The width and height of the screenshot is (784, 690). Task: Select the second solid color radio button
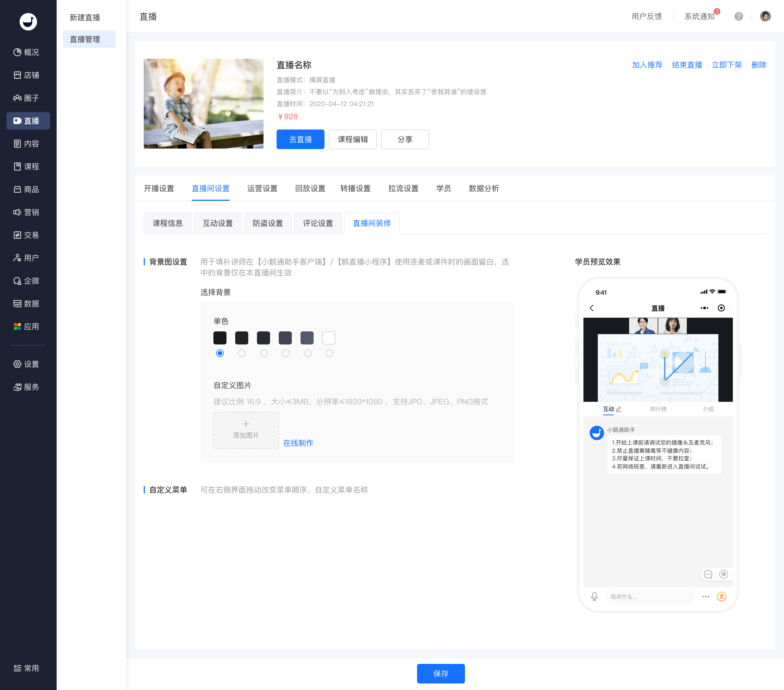242,353
